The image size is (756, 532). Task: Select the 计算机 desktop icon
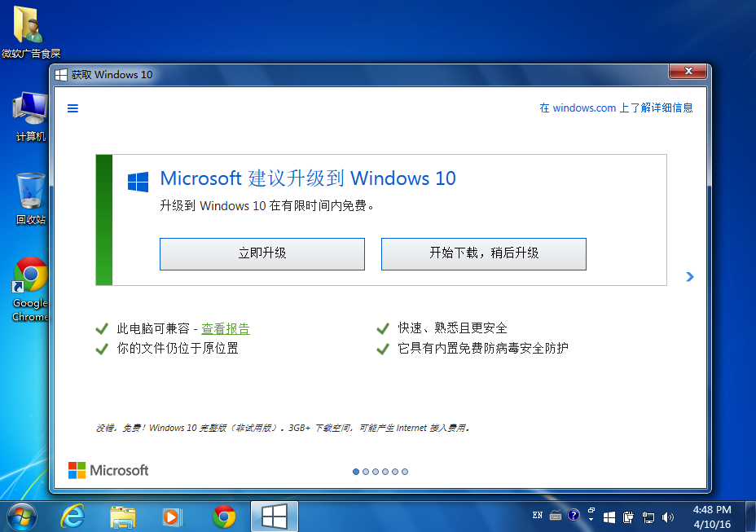click(31, 117)
